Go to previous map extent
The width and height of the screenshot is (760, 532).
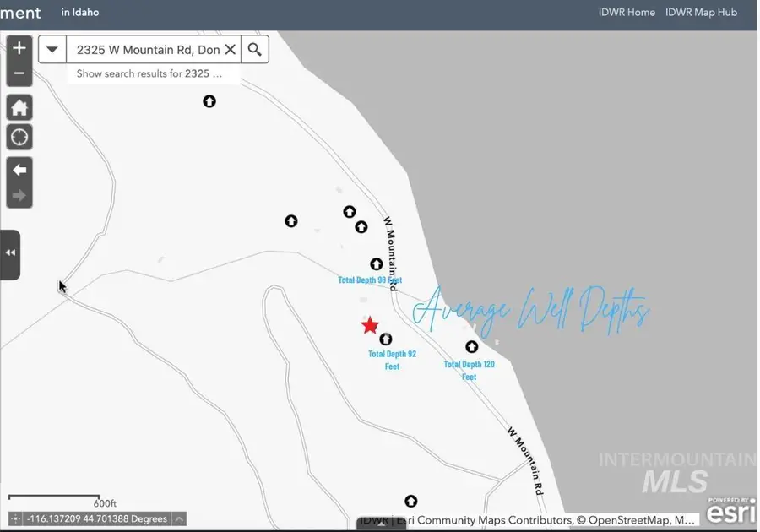click(19, 170)
